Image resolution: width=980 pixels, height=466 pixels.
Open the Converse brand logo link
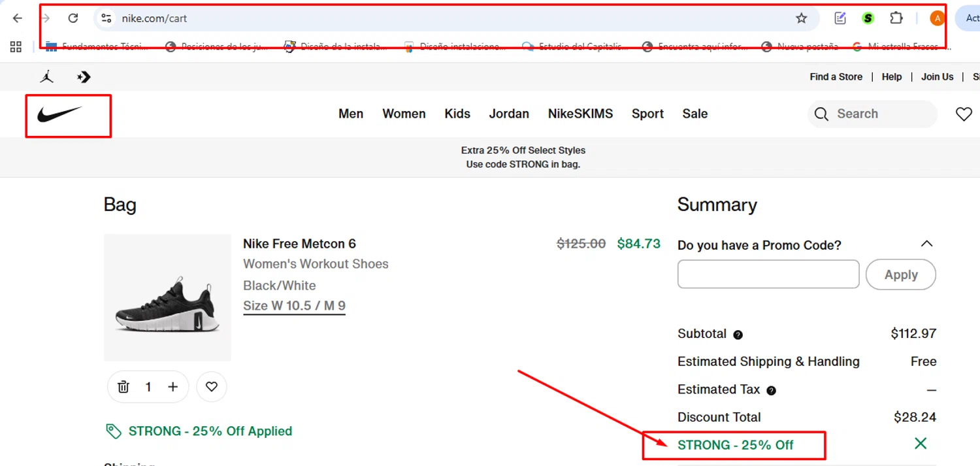point(84,77)
